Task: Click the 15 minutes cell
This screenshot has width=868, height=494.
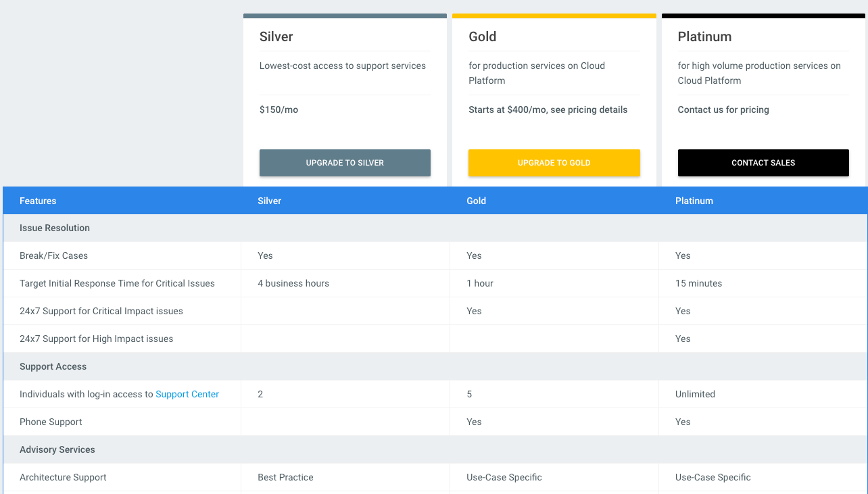Action: point(698,283)
